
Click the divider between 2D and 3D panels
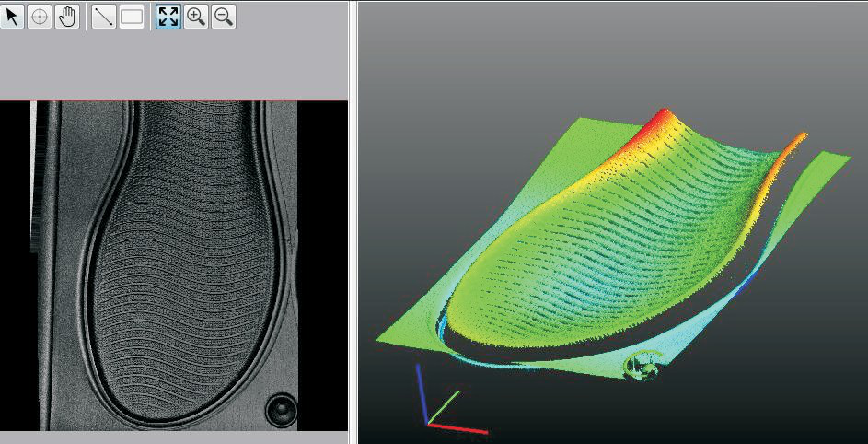pos(353,221)
